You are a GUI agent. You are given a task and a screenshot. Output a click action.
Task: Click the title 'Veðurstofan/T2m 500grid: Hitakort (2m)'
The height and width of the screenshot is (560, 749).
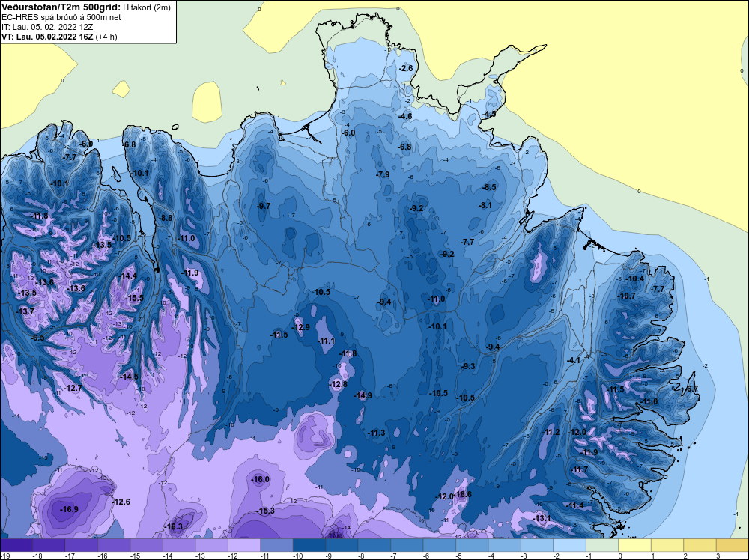point(85,7)
